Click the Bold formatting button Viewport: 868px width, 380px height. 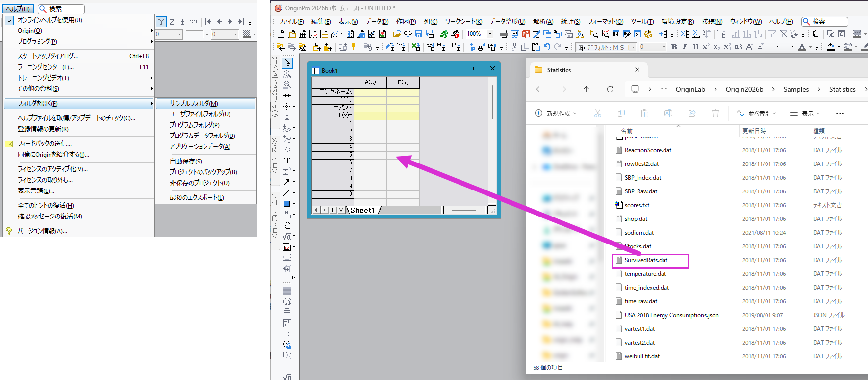tap(674, 47)
